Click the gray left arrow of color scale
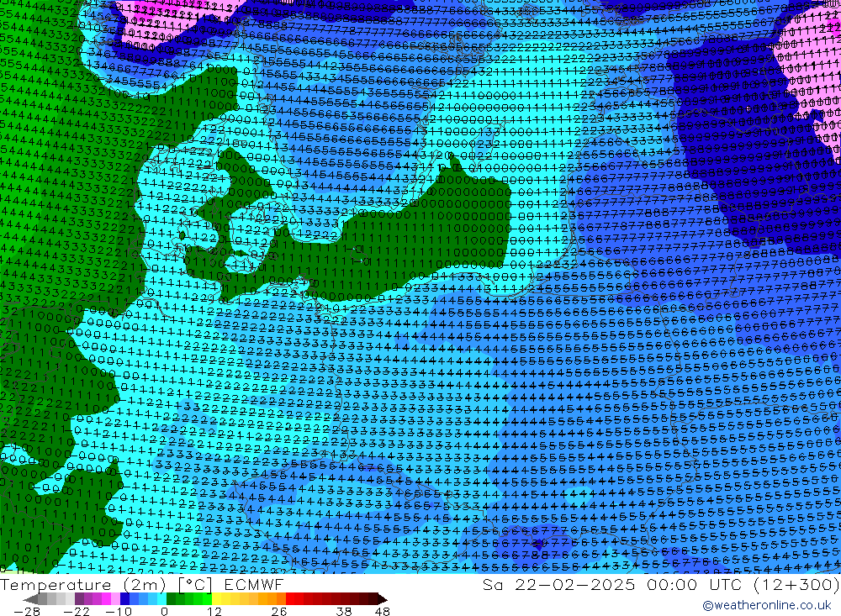This screenshot has width=841, height=616. pyautogui.click(x=30, y=599)
